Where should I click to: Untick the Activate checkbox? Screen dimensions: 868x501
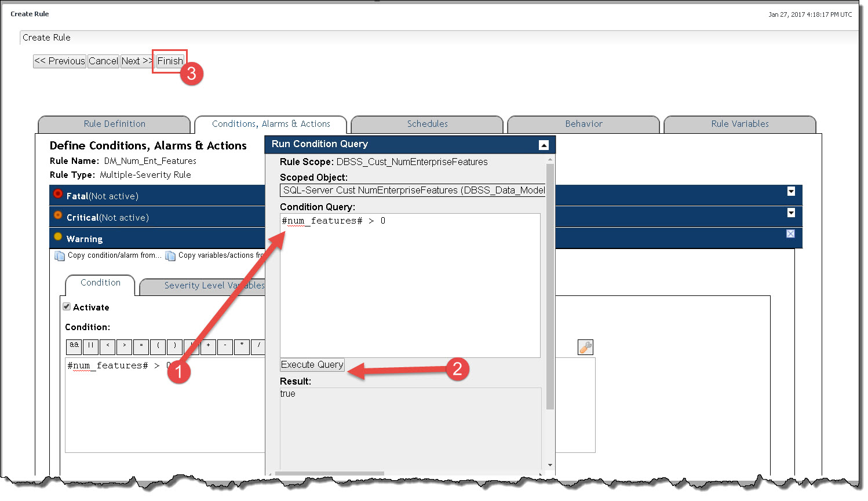pyautogui.click(x=67, y=307)
